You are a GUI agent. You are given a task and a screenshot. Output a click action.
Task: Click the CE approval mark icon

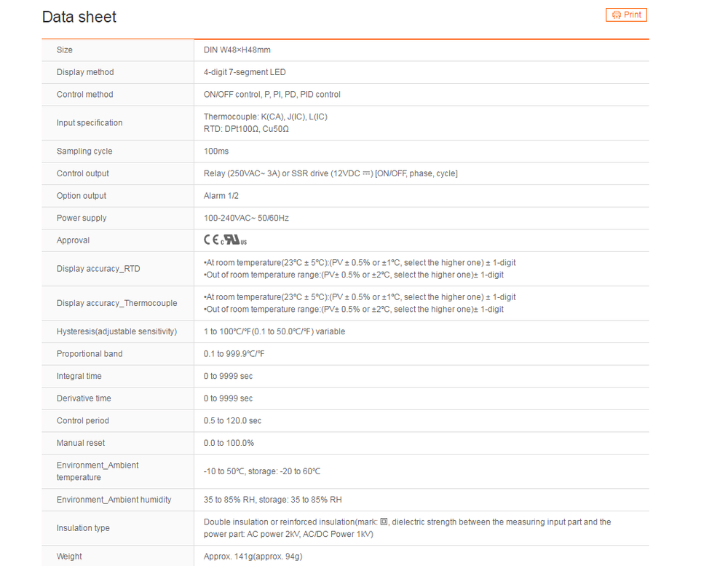click(x=211, y=240)
